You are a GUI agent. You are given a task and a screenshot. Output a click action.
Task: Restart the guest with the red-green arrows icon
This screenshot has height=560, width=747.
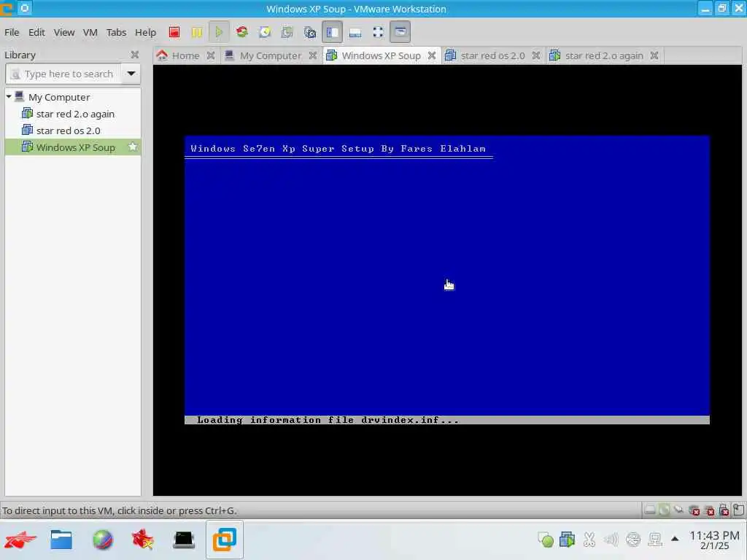242,32
